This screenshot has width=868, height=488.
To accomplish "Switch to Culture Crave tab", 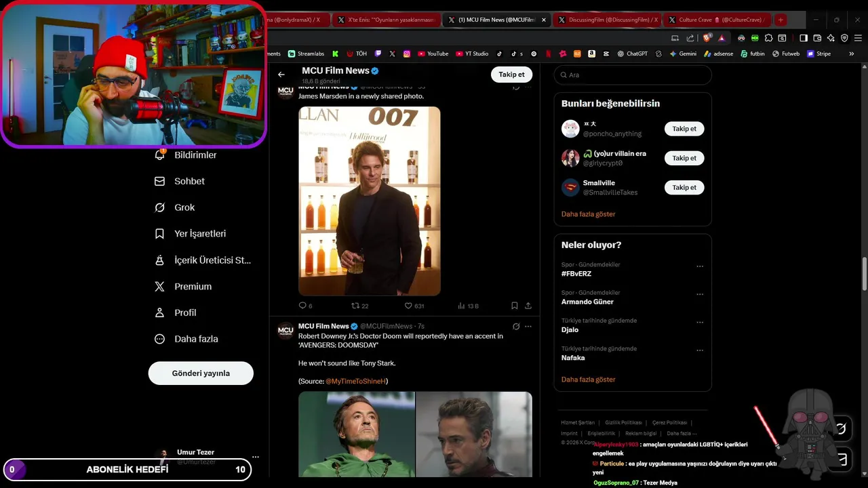I will click(717, 20).
